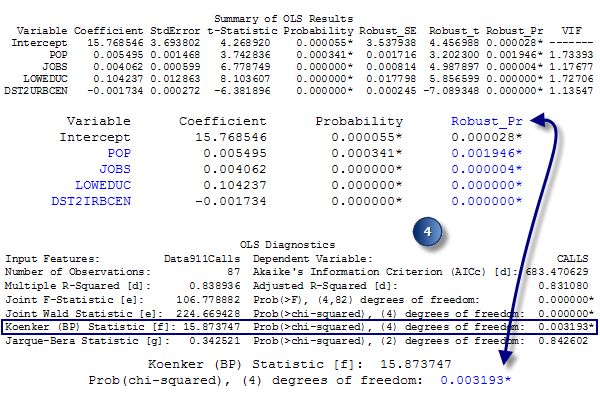600x395 pixels.
Task: Click the boxed Koenker (BP) Statistic row
Action: coord(299,327)
